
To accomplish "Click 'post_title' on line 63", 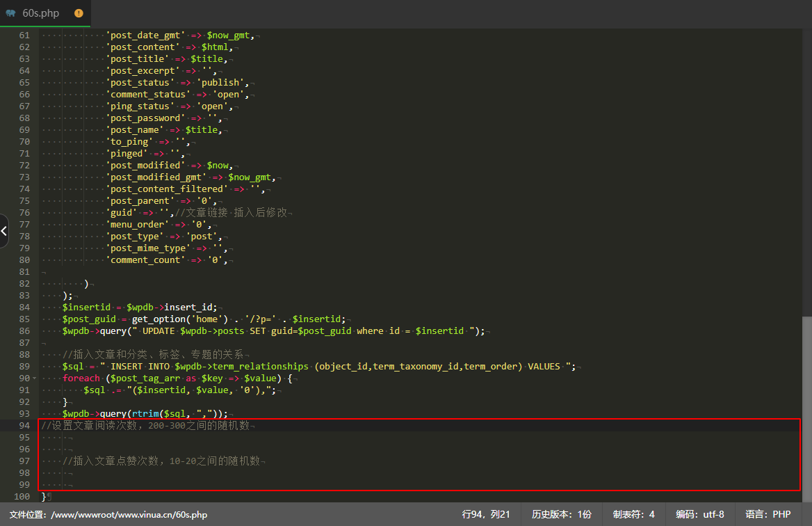I will (x=138, y=59).
